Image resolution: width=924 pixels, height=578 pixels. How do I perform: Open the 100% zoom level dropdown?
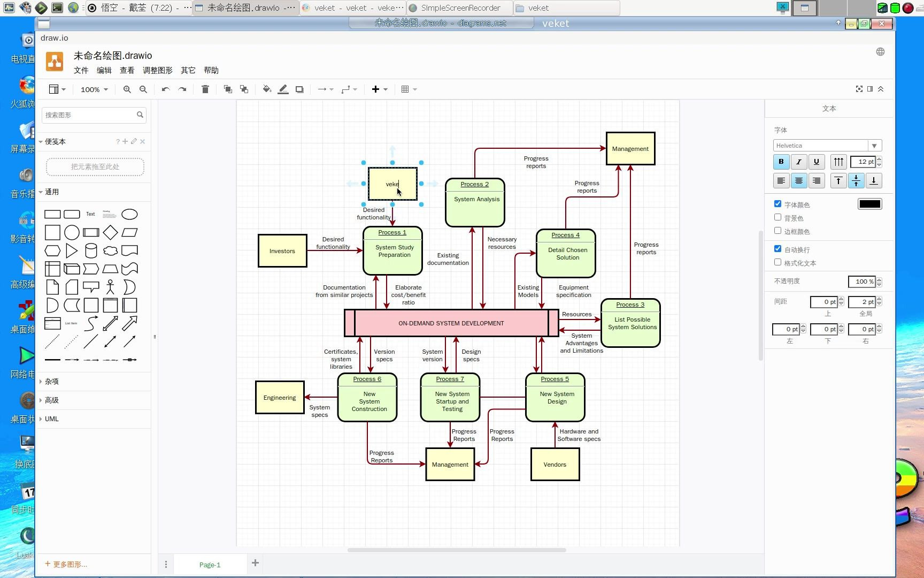pyautogui.click(x=94, y=89)
